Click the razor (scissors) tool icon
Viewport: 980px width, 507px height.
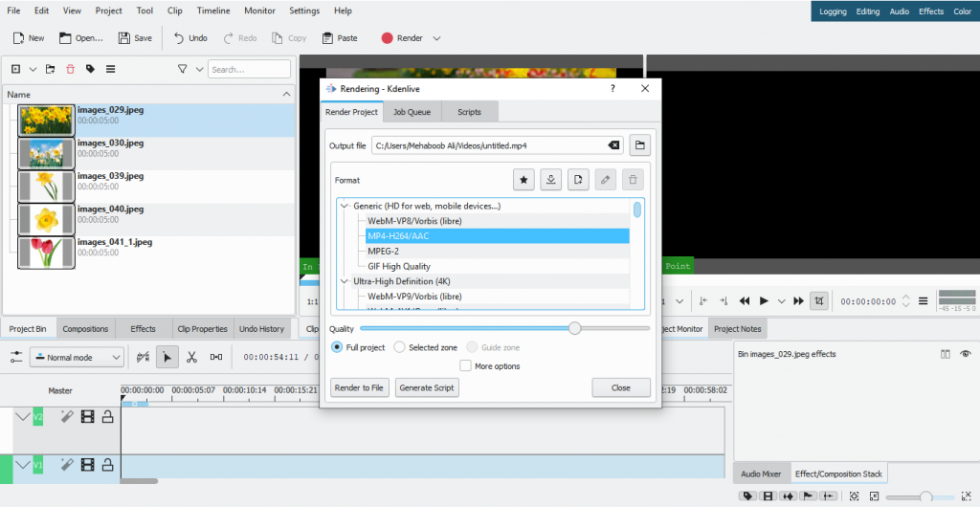[x=191, y=357]
